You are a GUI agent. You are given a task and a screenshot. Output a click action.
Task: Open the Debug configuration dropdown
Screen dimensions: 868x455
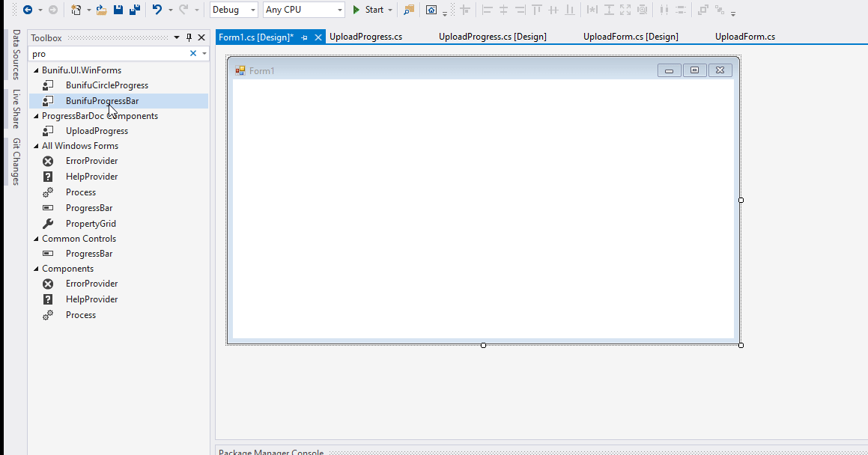[234, 10]
